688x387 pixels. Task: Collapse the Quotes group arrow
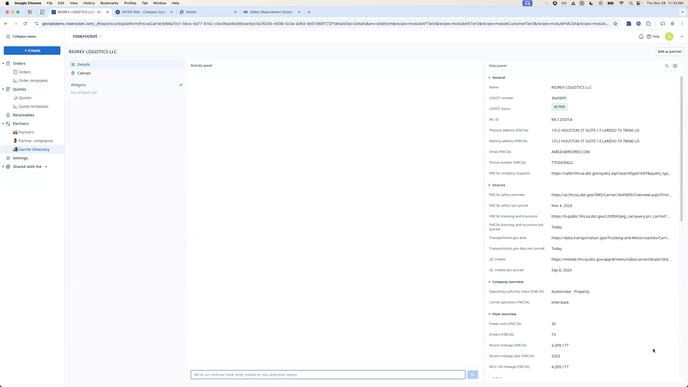pyautogui.click(x=3, y=89)
